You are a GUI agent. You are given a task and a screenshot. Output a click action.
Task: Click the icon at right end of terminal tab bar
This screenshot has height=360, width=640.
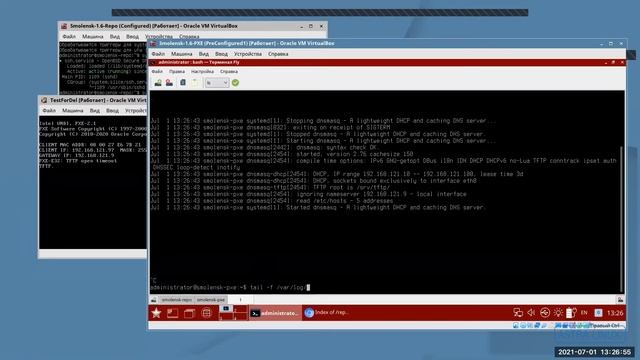point(620,300)
